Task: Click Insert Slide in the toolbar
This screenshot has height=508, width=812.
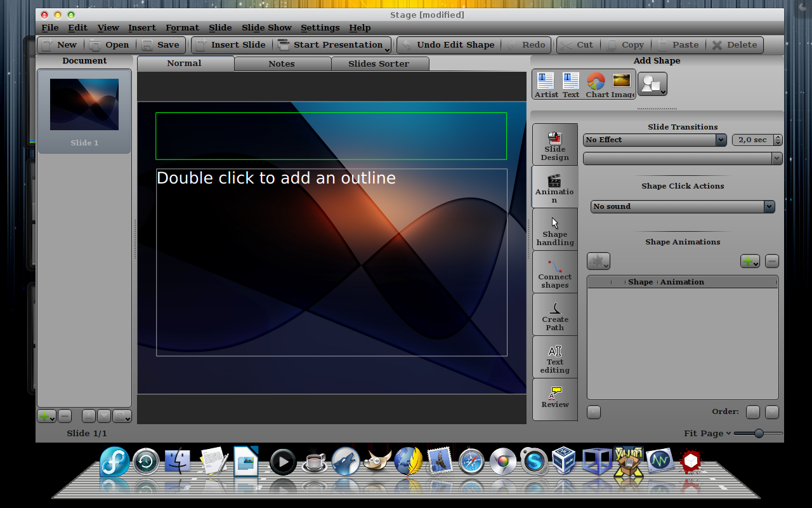Action: 231,45
